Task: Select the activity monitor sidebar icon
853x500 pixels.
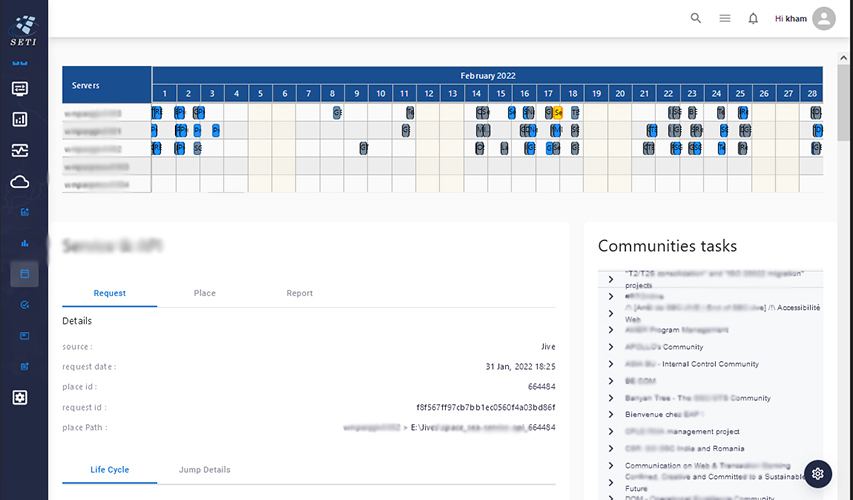Action: click(20, 151)
